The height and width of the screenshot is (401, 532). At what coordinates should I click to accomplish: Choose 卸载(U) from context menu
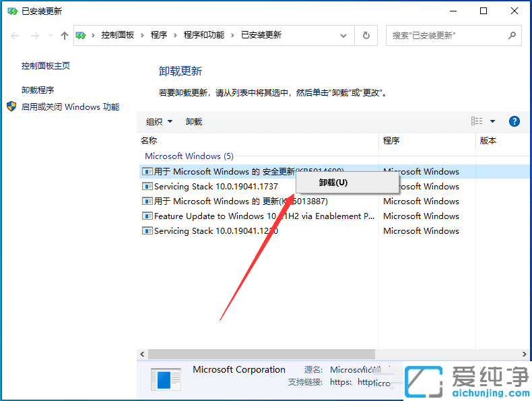(x=347, y=183)
